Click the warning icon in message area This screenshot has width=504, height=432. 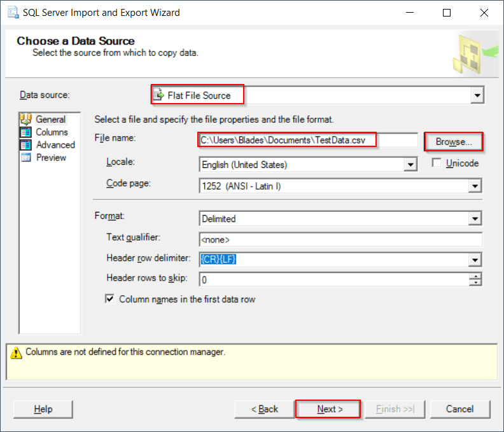(16, 352)
